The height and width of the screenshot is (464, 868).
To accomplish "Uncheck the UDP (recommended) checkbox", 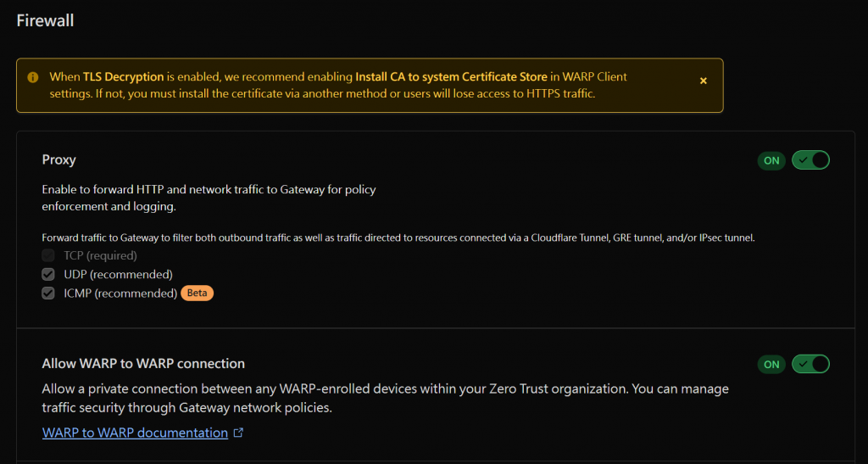I will pyautogui.click(x=49, y=274).
